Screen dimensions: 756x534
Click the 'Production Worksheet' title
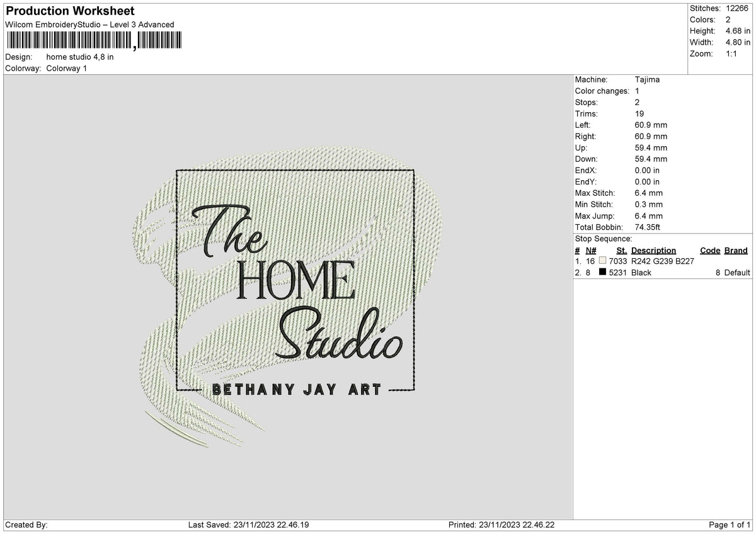click(x=69, y=11)
